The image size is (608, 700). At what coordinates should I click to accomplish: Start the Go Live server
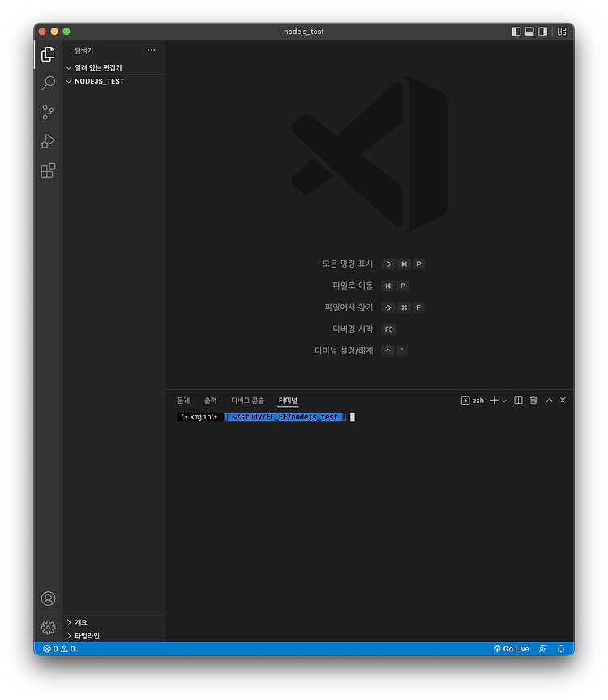coord(512,649)
